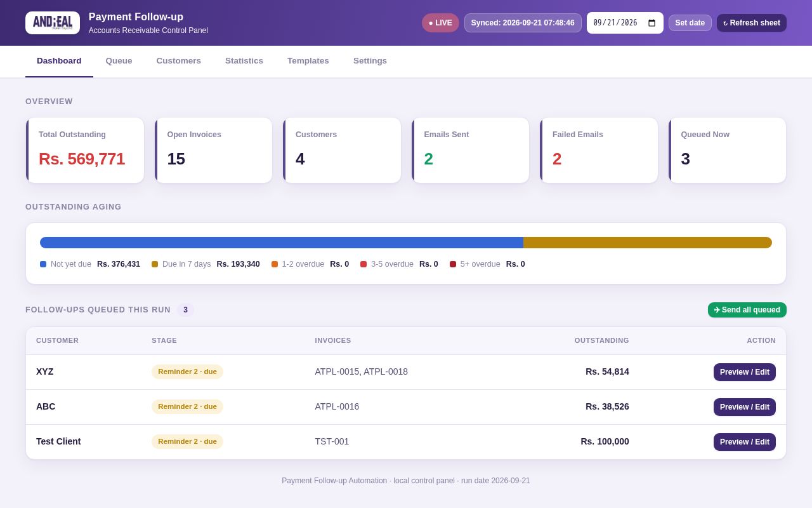Screen dimensions: 812x508
Task: Click the Reminder 2 · due badge for XYZ
Action: 187,371
